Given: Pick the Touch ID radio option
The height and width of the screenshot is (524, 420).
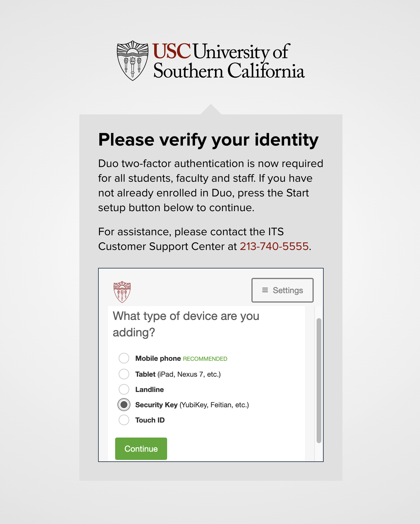Looking at the screenshot, I should click(x=124, y=420).
